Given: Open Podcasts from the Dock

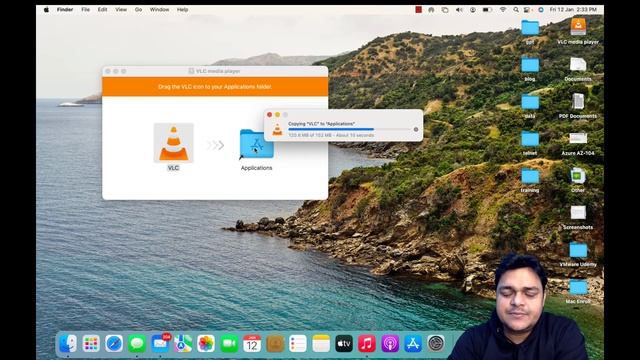Looking at the screenshot, I should [x=390, y=344].
